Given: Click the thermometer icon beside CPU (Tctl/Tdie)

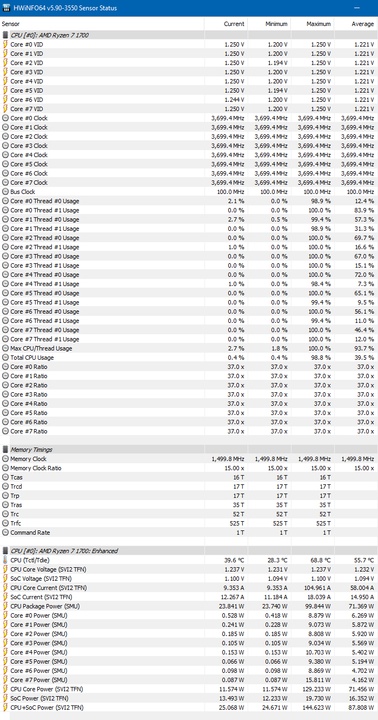Looking at the screenshot, I should click(x=6, y=560).
